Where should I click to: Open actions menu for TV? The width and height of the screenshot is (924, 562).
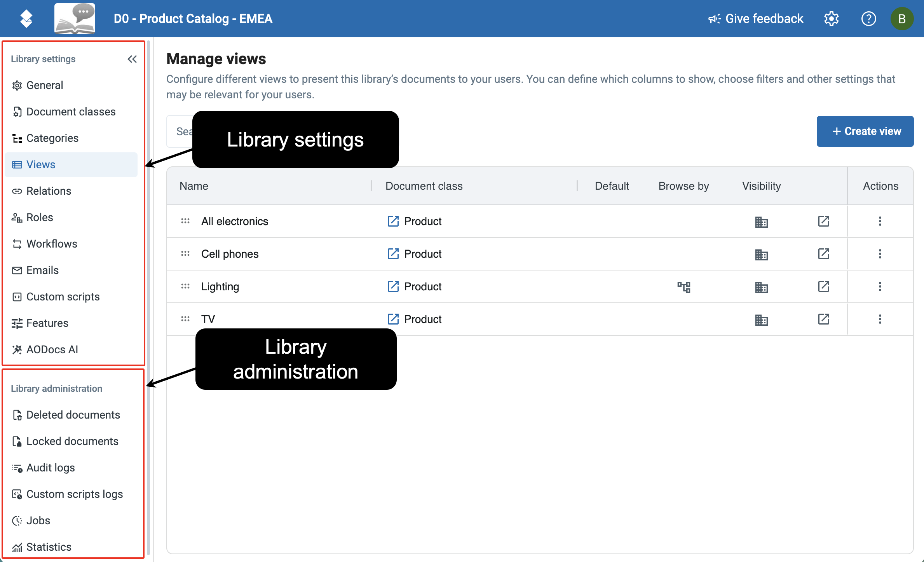click(880, 319)
